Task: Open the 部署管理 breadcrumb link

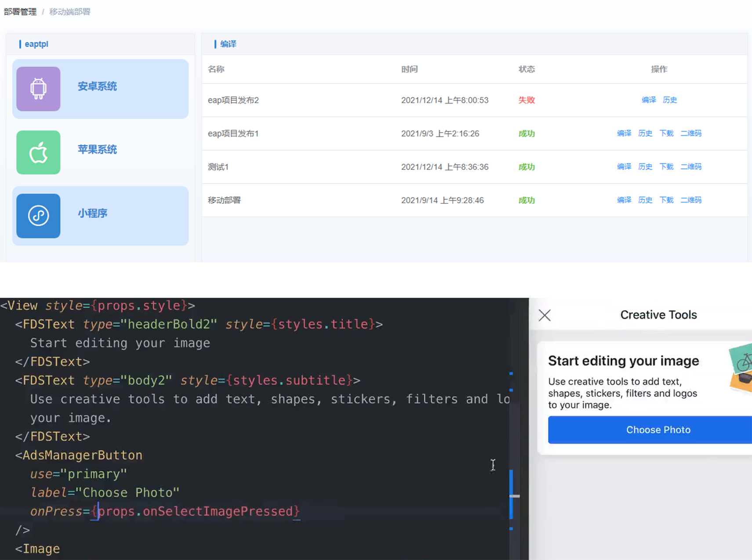Action: click(20, 12)
